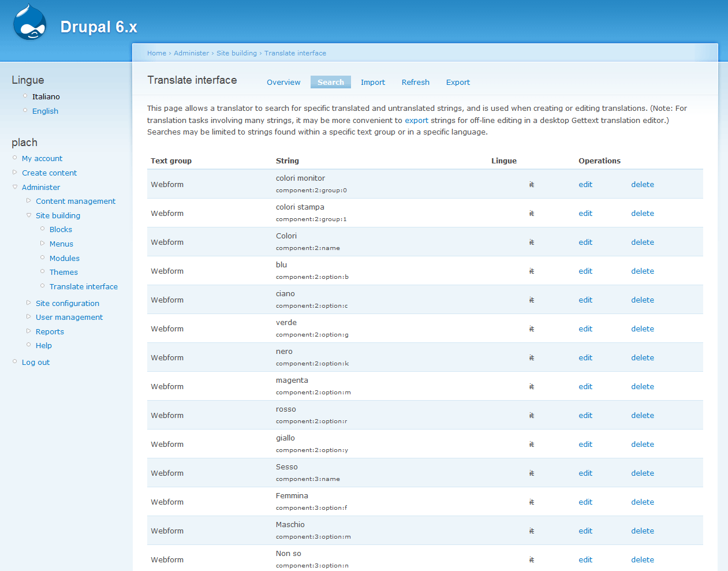Go to the Modules page
Screen dimensions: 728x571
pos(64,258)
